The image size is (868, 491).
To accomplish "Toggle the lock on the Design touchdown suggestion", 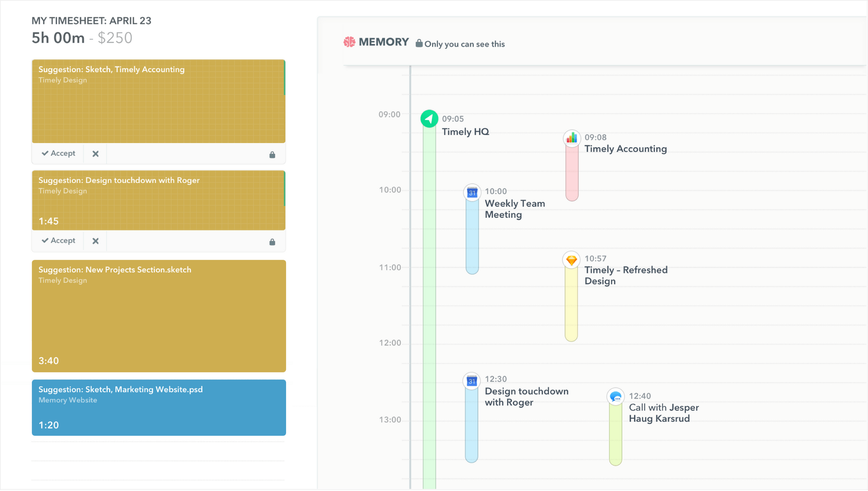I will click(x=272, y=242).
